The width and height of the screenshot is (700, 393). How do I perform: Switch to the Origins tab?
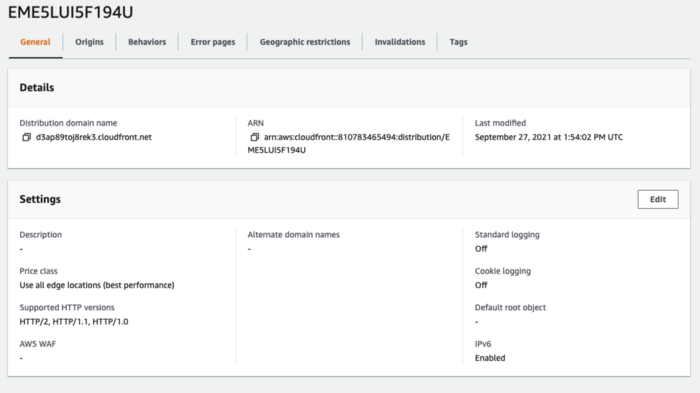[x=89, y=42]
